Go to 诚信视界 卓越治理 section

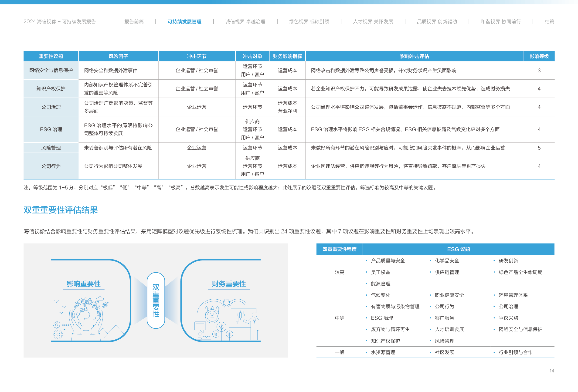click(x=245, y=22)
